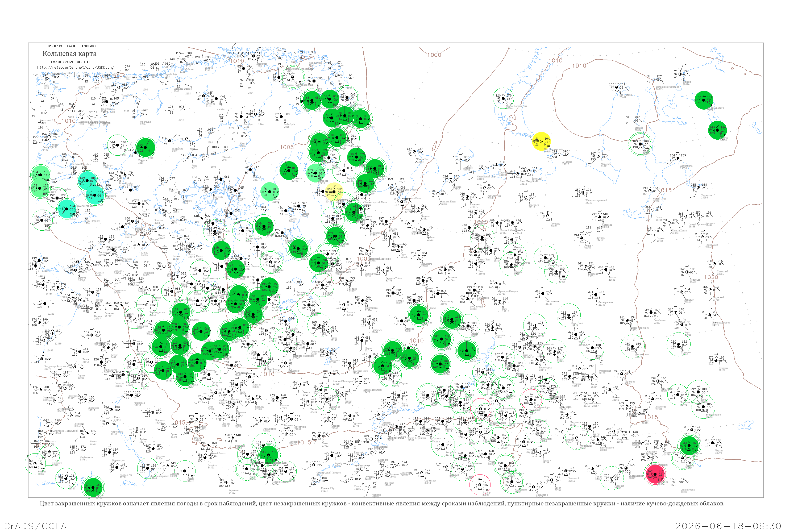Select the Хорейвер station cloud-cover symbol
Viewport: 798px width, 532px height.
(x=526, y=197)
